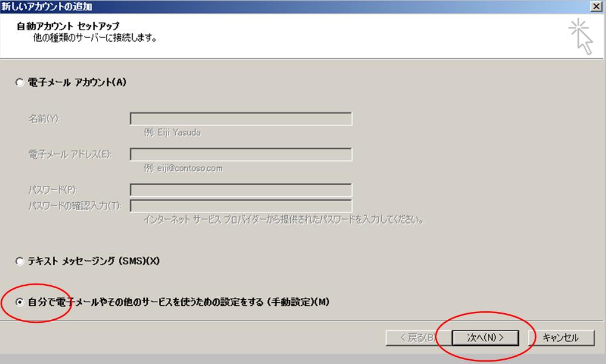
Task: Choose the テキスト メッセージング (SMS)(X) option
Action: 20,262
